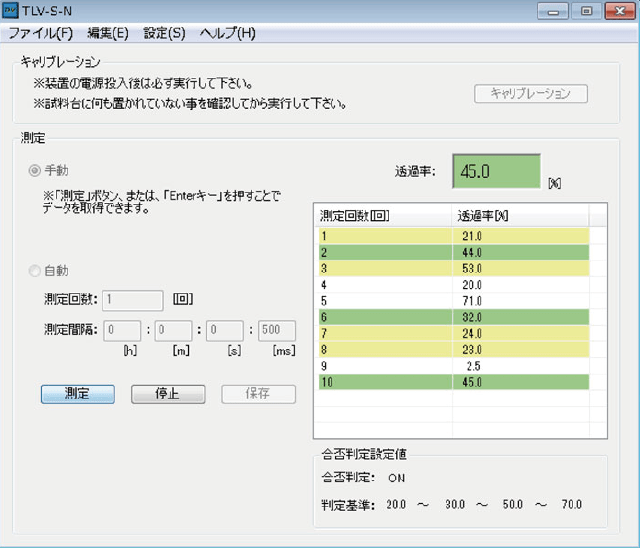Select row 10 with value 45.0
Viewport: 640px width, 548px height.
point(454,382)
